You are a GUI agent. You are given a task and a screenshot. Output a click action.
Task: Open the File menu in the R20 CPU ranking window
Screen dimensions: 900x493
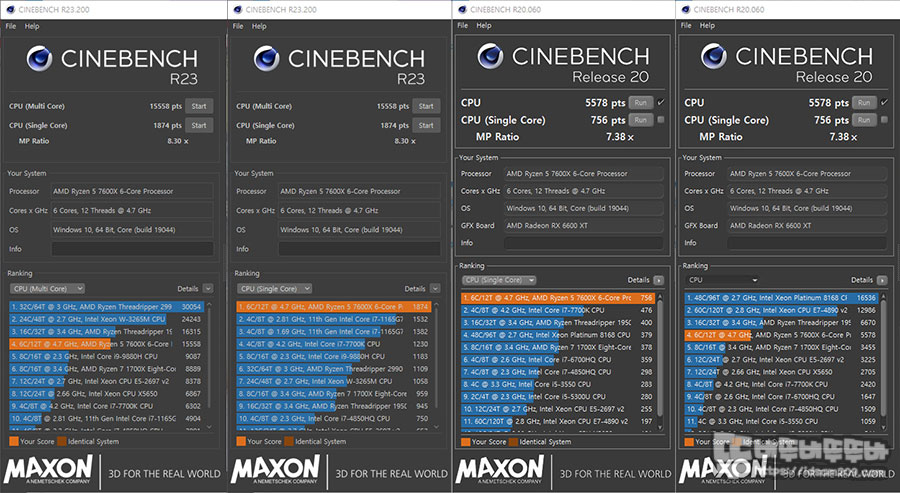(x=686, y=25)
